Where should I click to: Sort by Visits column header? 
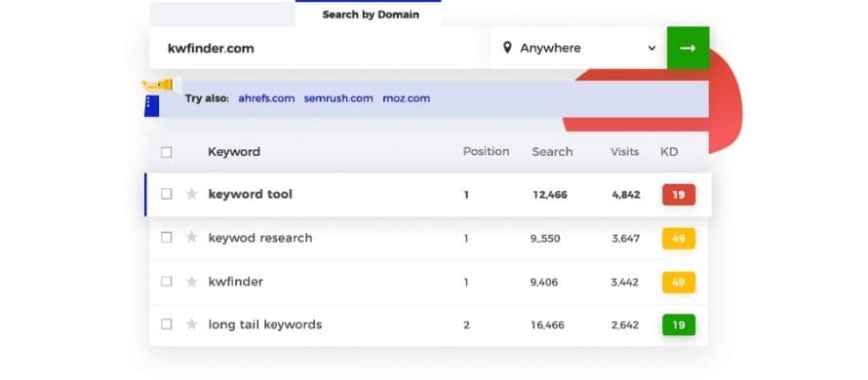click(x=624, y=152)
